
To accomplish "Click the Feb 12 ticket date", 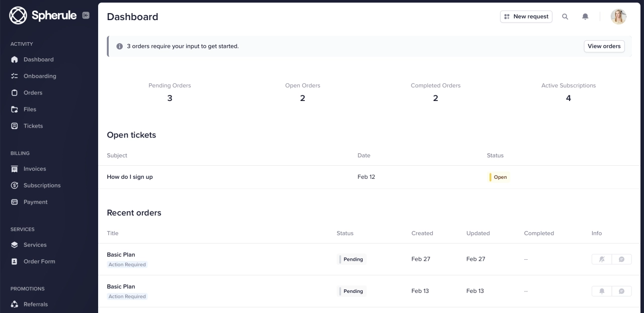I will 366,177.
